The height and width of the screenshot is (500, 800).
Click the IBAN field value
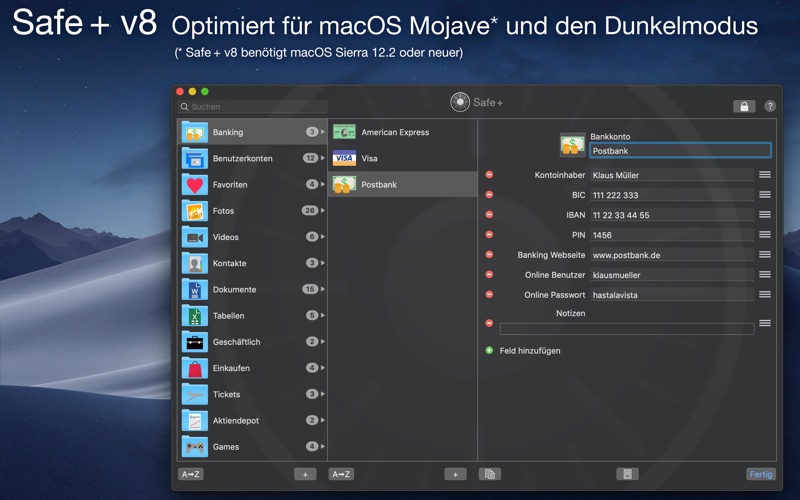(672, 215)
